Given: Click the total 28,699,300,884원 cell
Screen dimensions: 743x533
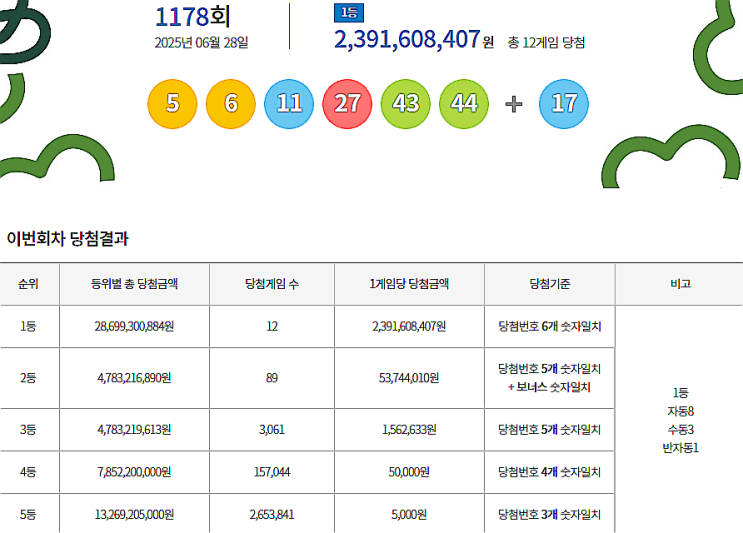Looking at the screenshot, I should pos(134,326).
